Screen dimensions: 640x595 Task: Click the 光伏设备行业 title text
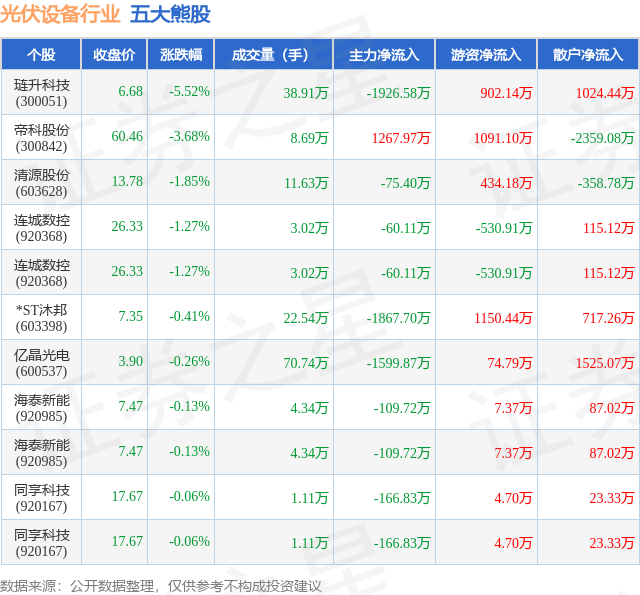(60, 14)
